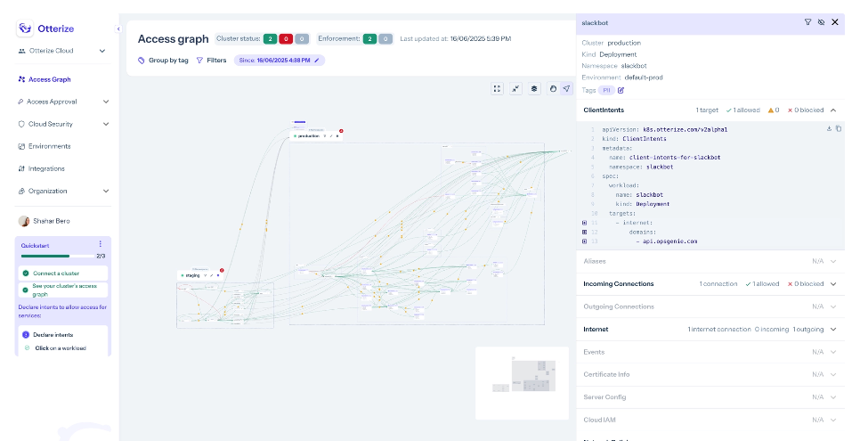Click the gray Cluster status badge
The width and height of the screenshot is (868, 441).
[x=302, y=39]
